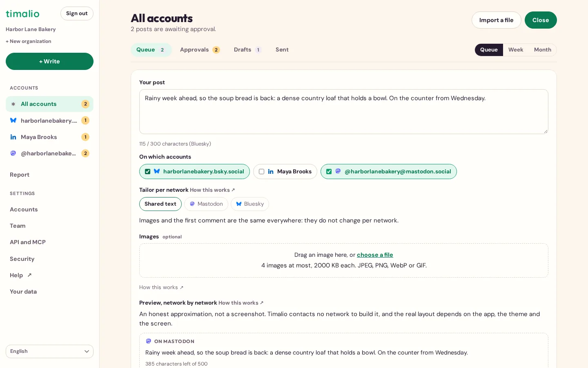Click the image drag-and-drop upload area
Image resolution: width=588 pixels, height=368 pixels.
pyautogui.click(x=343, y=260)
